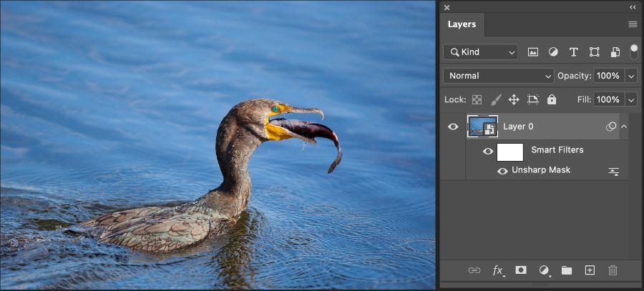Toggle Smart Filters visibility eye
Image resolution: width=644 pixels, height=291 pixels.
tap(488, 152)
